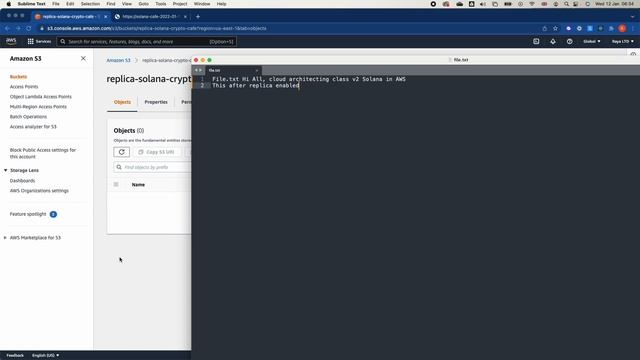Open AWS notifications bell

pyautogui.click(x=553, y=41)
